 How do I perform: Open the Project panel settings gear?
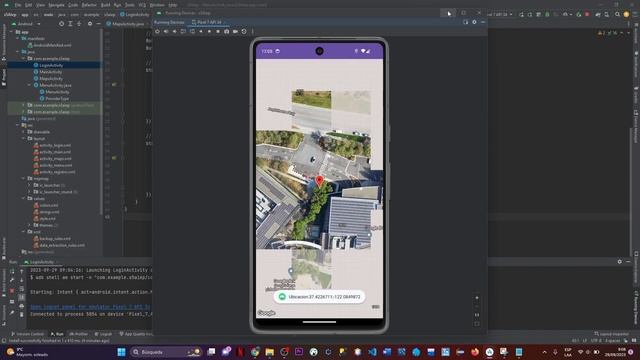(x=90, y=24)
